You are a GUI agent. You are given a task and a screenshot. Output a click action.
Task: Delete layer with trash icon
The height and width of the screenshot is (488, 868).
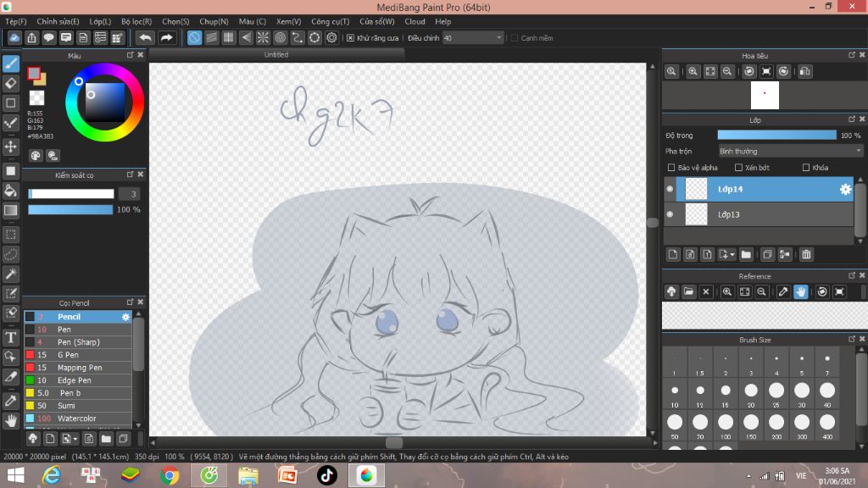tap(806, 254)
